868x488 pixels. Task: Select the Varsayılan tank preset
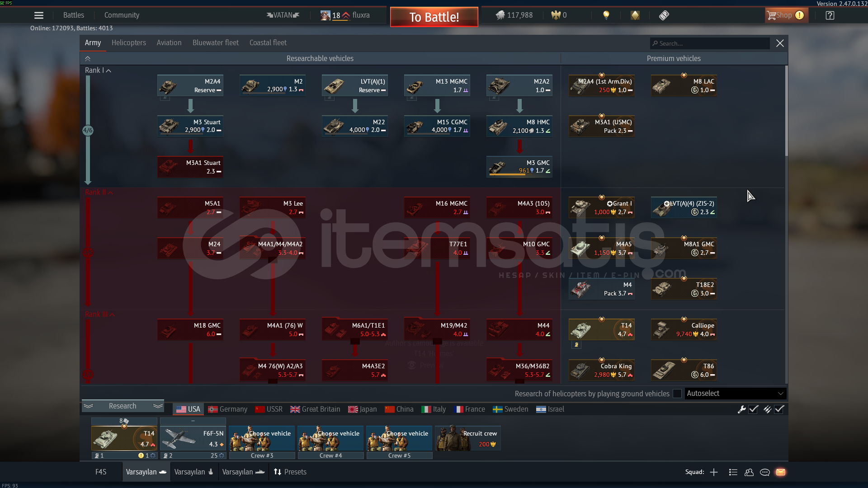click(x=146, y=472)
